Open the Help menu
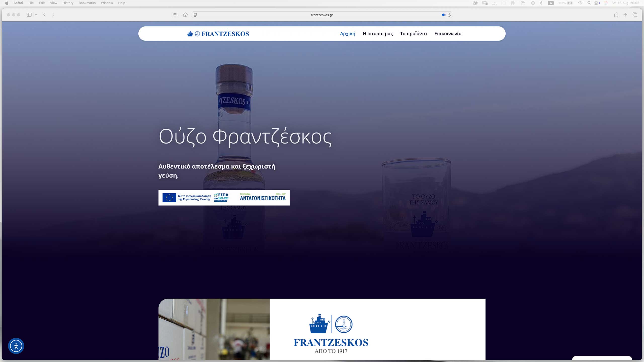This screenshot has height=362, width=644. [x=122, y=3]
